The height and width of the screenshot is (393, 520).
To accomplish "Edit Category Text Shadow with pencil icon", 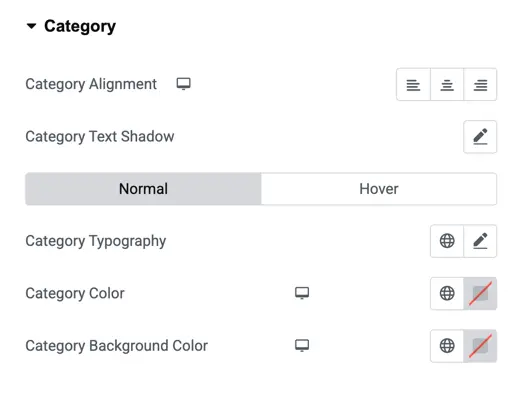I will [x=480, y=137].
